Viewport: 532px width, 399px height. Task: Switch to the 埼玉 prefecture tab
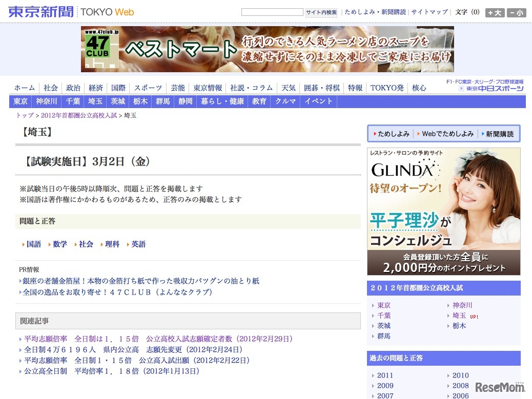click(x=94, y=101)
